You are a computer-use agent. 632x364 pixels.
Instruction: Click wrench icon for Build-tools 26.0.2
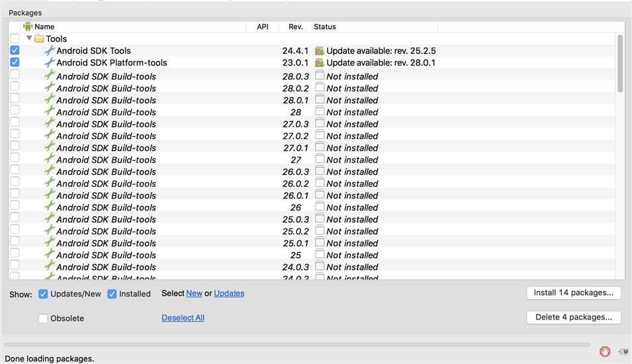pos(50,182)
